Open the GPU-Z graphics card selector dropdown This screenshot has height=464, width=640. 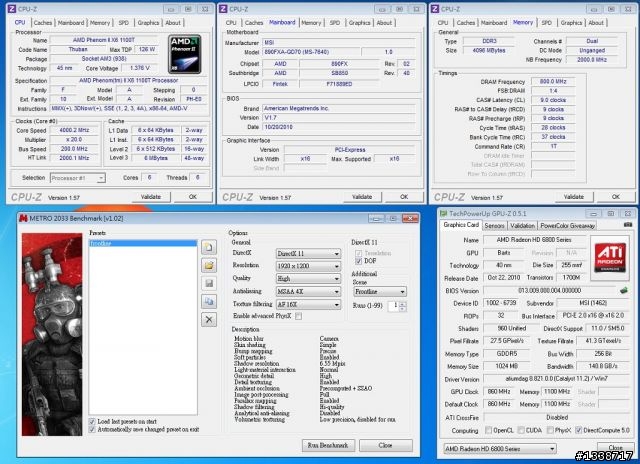[500, 448]
